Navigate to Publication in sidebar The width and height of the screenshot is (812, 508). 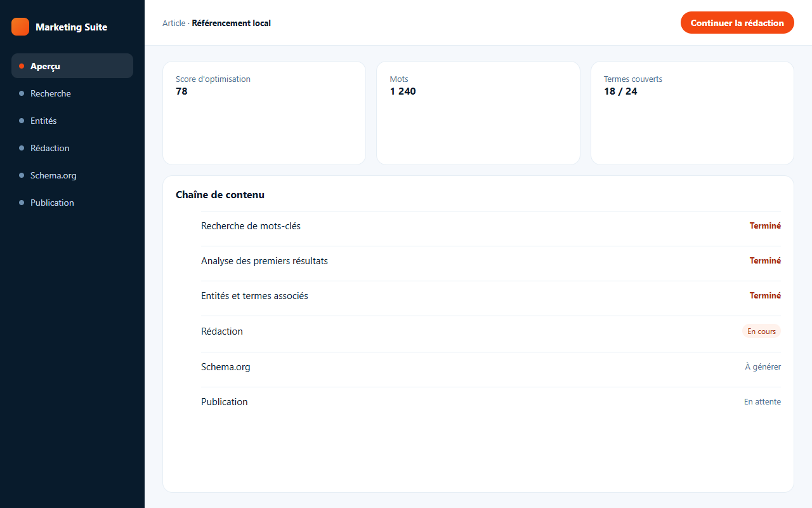click(x=72, y=203)
